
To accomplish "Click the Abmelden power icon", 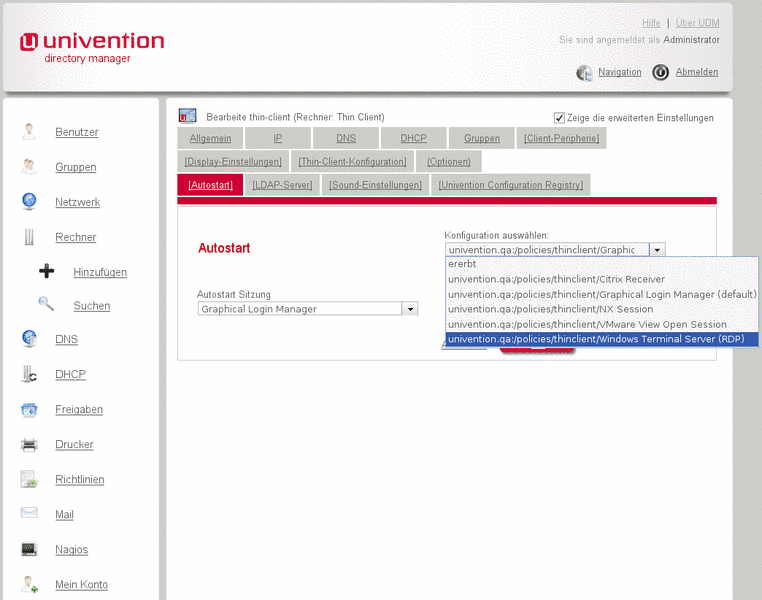I will point(660,72).
